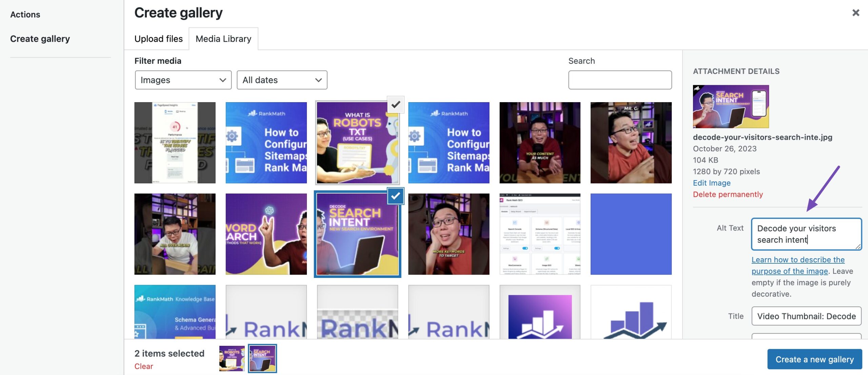Click the Edit Image link
The image size is (868, 375).
tap(712, 183)
